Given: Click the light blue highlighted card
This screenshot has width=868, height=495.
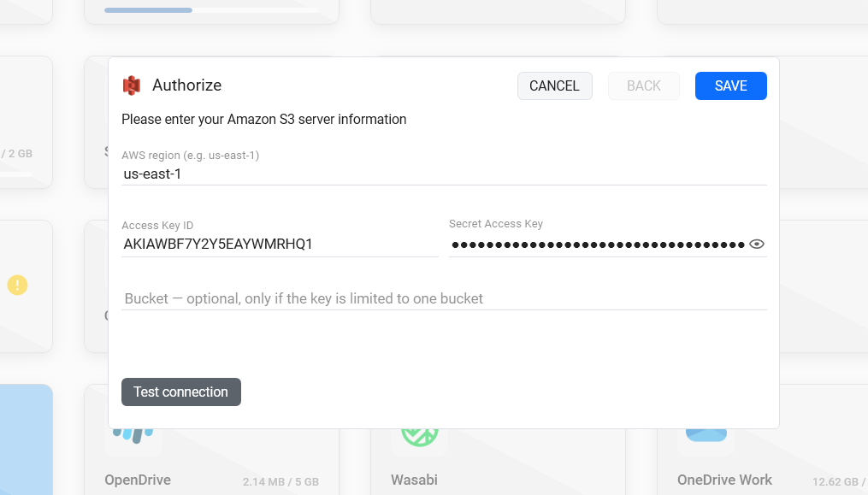Looking at the screenshot, I should pos(26,439).
